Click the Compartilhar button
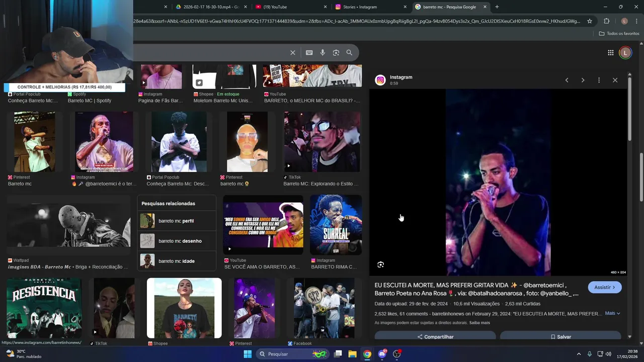The image size is (644, 362). point(435,337)
